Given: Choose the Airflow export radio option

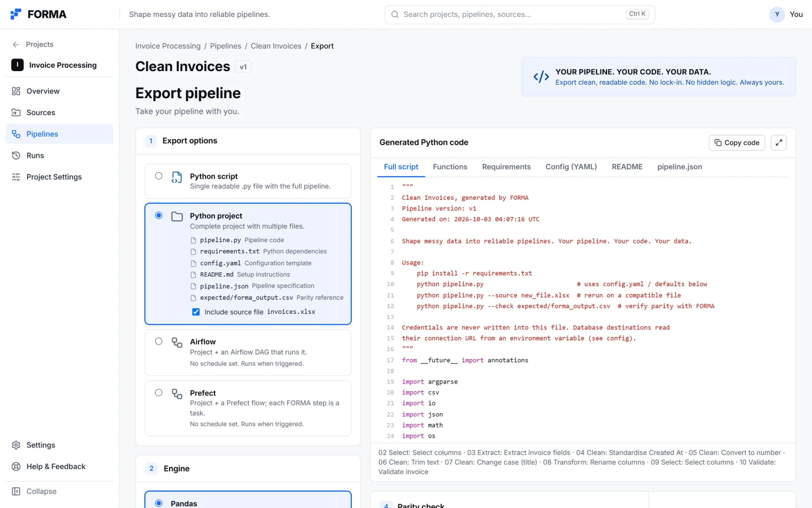Looking at the screenshot, I should tap(159, 341).
